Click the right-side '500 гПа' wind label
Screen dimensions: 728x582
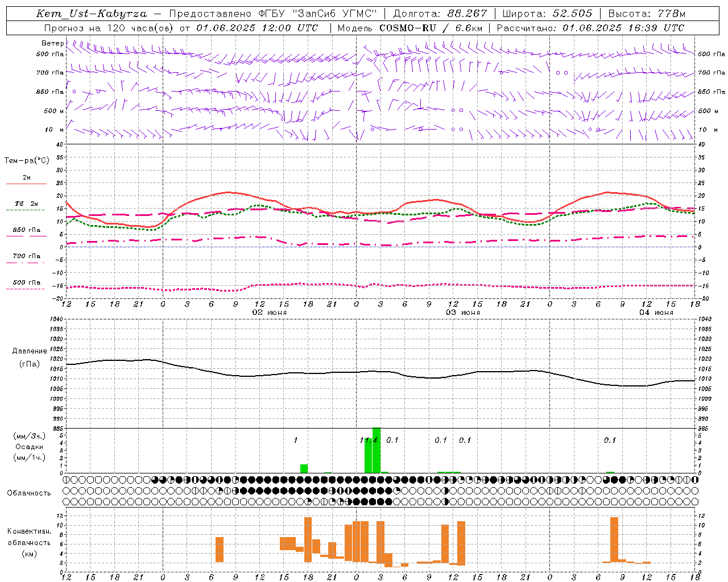[712, 54]
